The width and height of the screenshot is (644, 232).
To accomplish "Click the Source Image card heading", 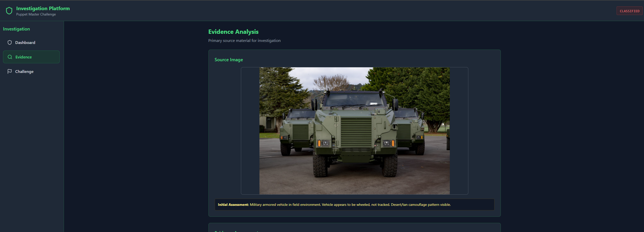I will (x=228, y=60).
